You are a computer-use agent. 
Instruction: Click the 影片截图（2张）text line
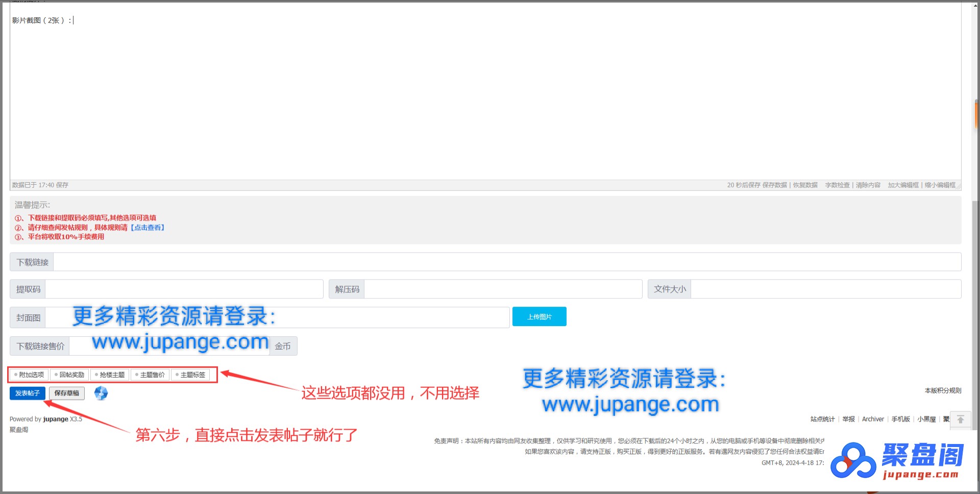click(41, 20)
